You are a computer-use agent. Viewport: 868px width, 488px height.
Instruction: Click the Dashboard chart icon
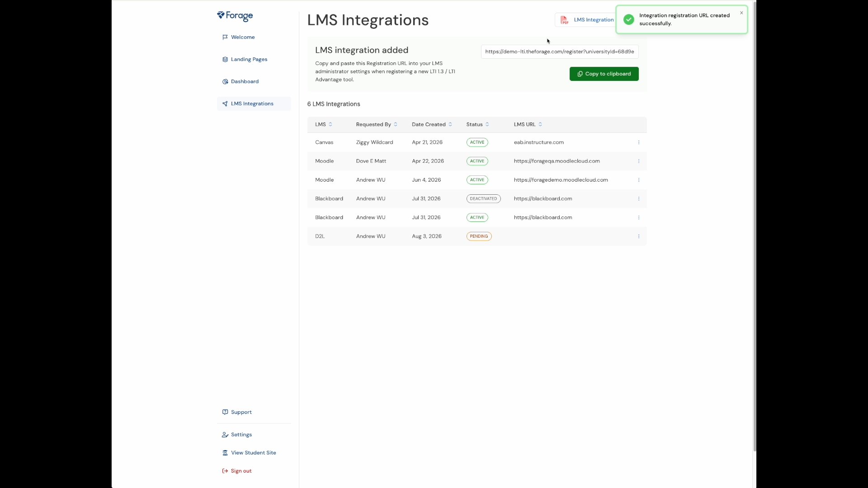click(225, 81)
